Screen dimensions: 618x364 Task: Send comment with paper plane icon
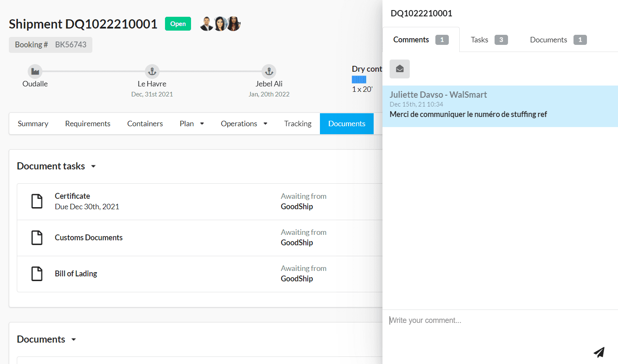(599, 352)
